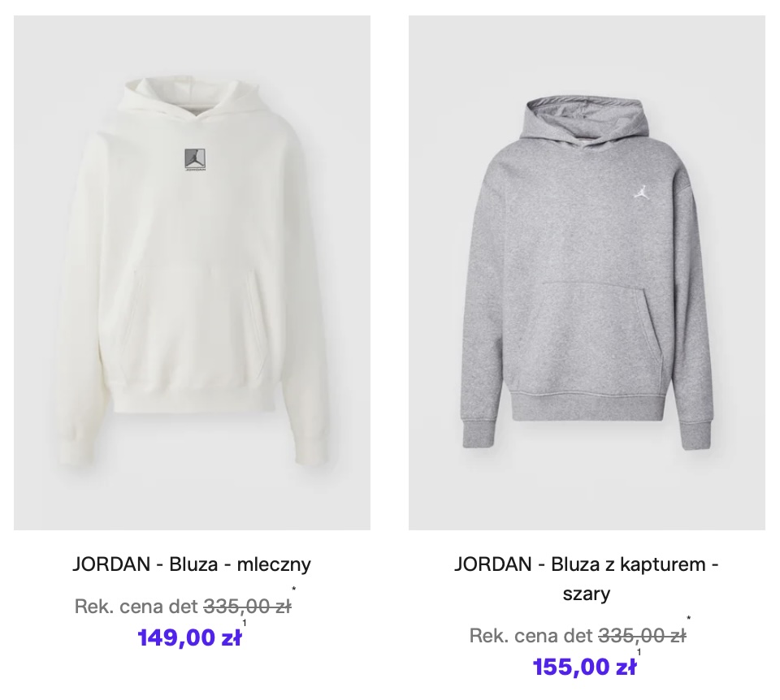Image resolution: width=780 pixels, height=700 pixels.
Task: Click the 155,00 zł sale price
Action: pyautogui.click(x=584, y=667)
